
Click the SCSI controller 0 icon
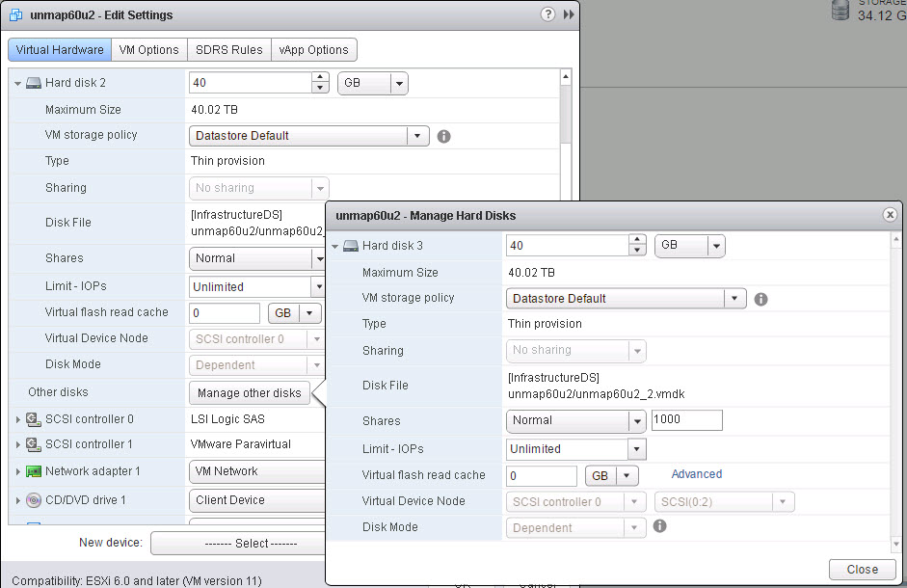tap(34, 419)
